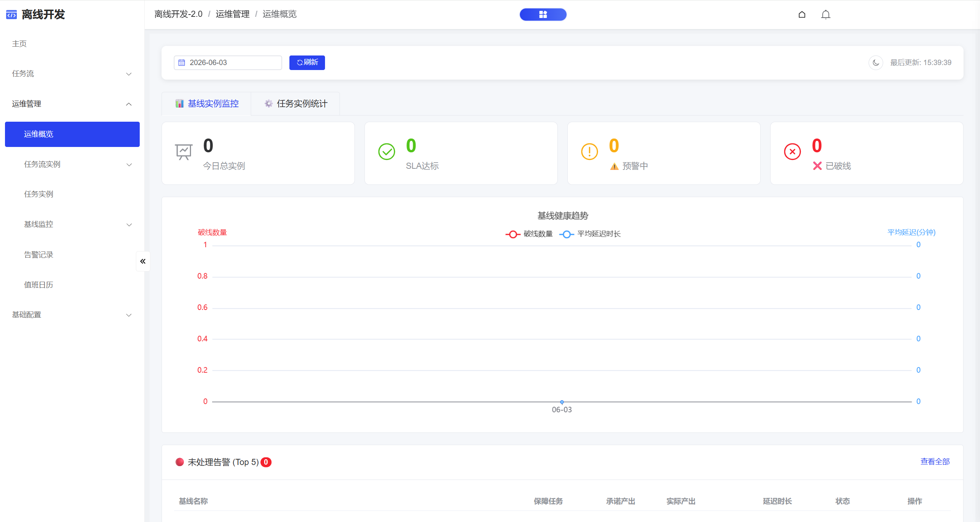
Task: Click the 离线开发 logo icon
Action: pyautogui.click(x=11, y=15)
